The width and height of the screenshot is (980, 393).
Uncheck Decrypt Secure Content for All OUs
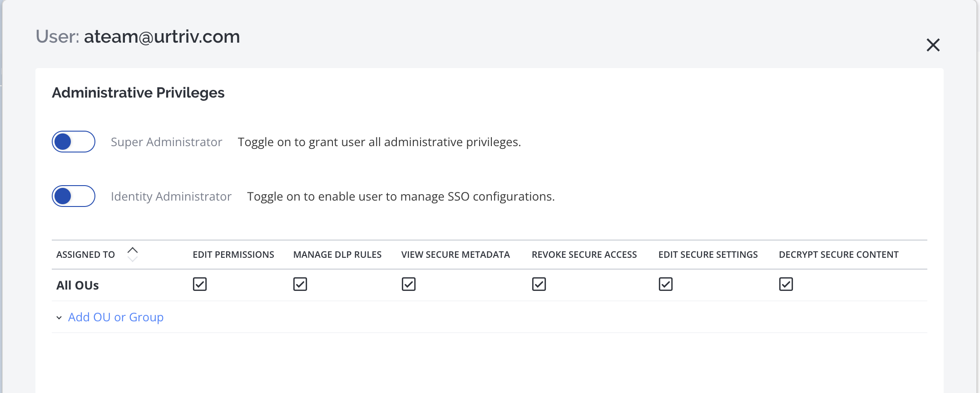click(x=786, y=284)
